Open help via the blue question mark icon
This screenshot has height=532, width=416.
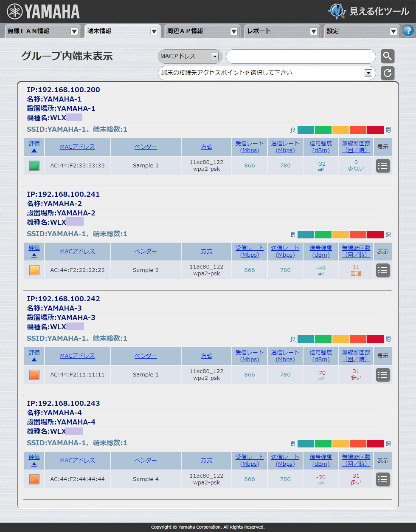pyautogui.click(x=408, y=31)
